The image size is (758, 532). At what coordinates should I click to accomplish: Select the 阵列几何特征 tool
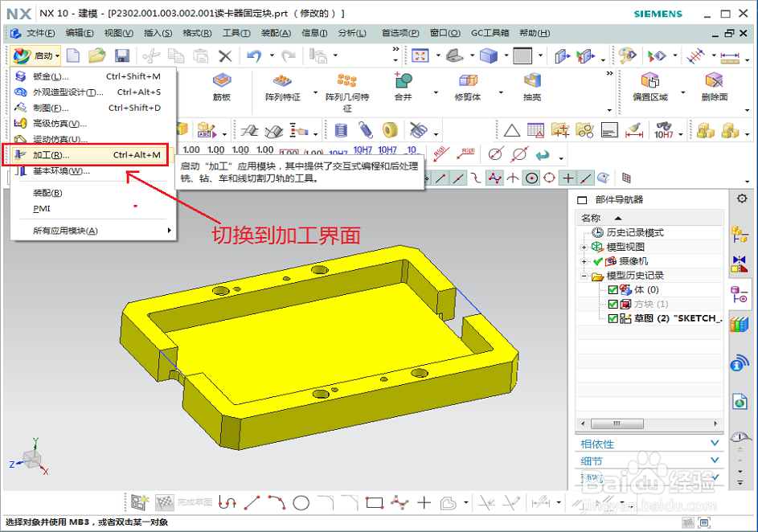point(347,92)
